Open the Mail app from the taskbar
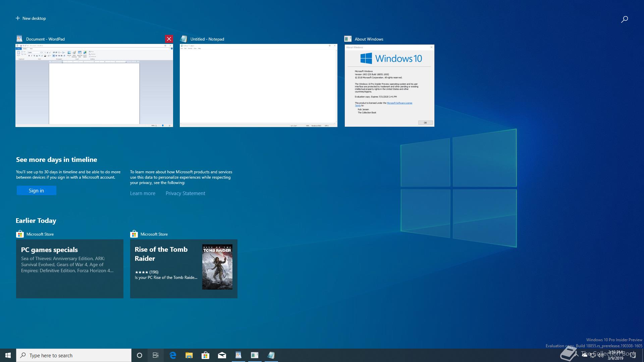Viewport: 644px width, 362px height. (222, 355)
